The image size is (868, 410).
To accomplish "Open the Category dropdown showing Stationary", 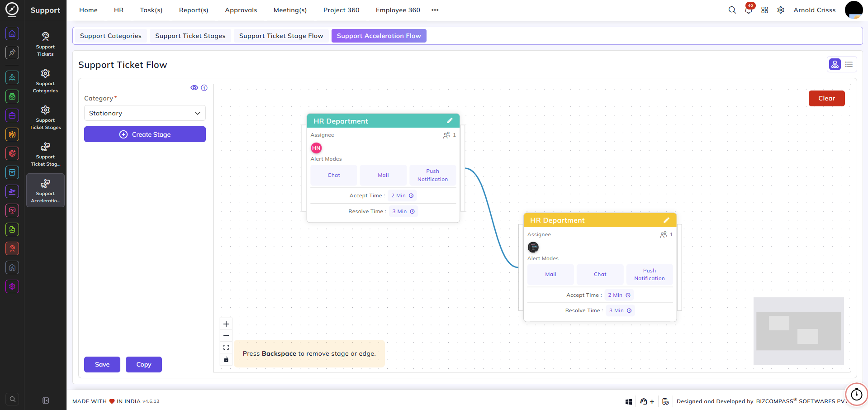I will click(x=145, y=113).
